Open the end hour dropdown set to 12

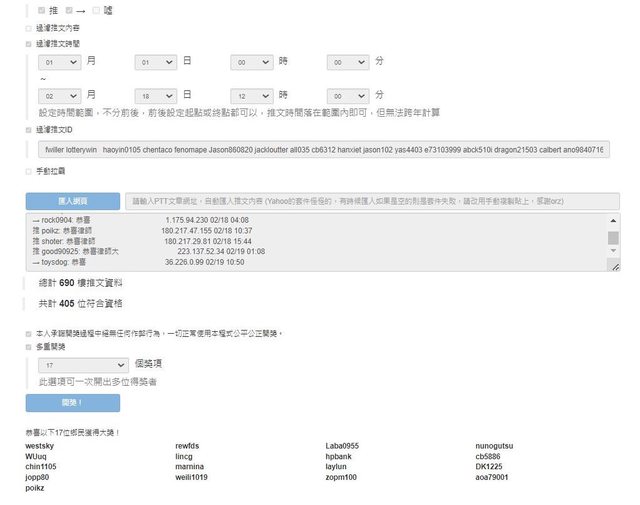pos(251,94)
